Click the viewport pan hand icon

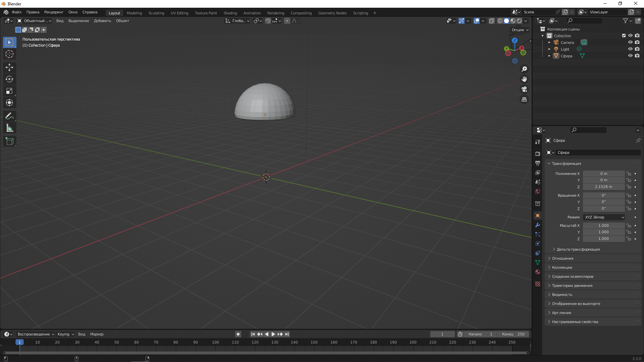coord(524,79)
